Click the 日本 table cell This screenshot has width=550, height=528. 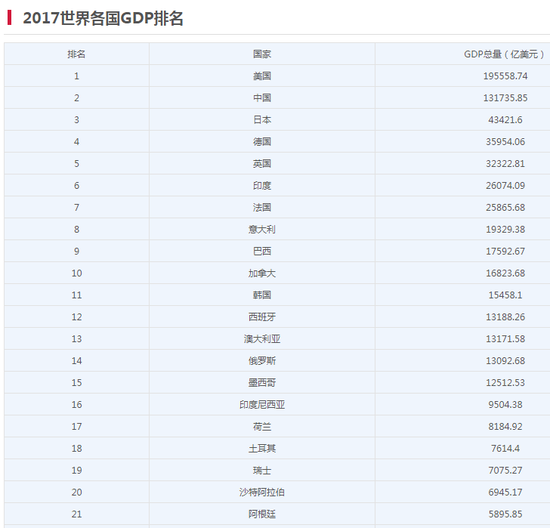[x=262, y=120]
